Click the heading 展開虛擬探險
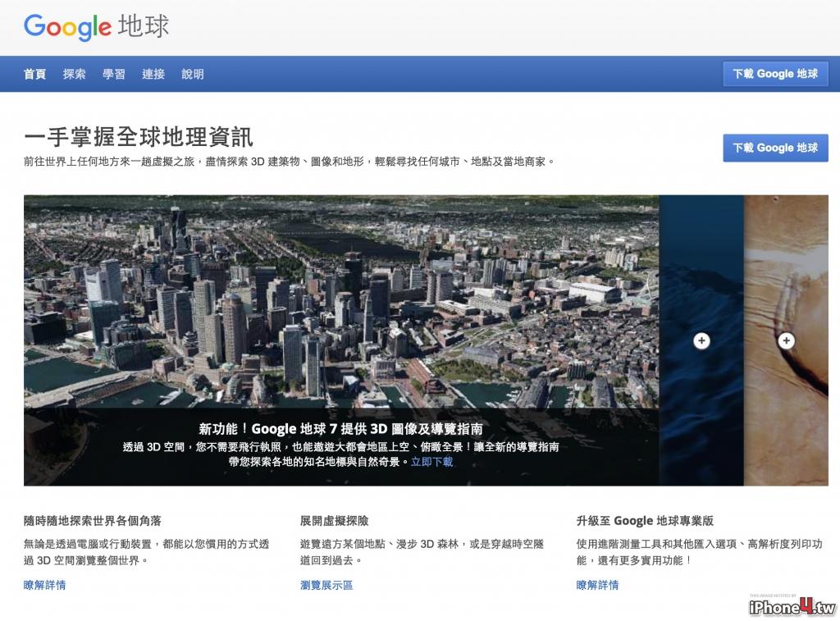Image resolution: width=840 pixels, height=621 pixels. click(x=335, y=521)
